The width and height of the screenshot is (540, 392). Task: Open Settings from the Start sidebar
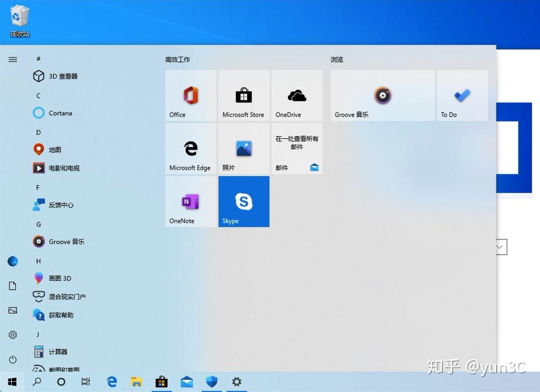pos(12,335)
